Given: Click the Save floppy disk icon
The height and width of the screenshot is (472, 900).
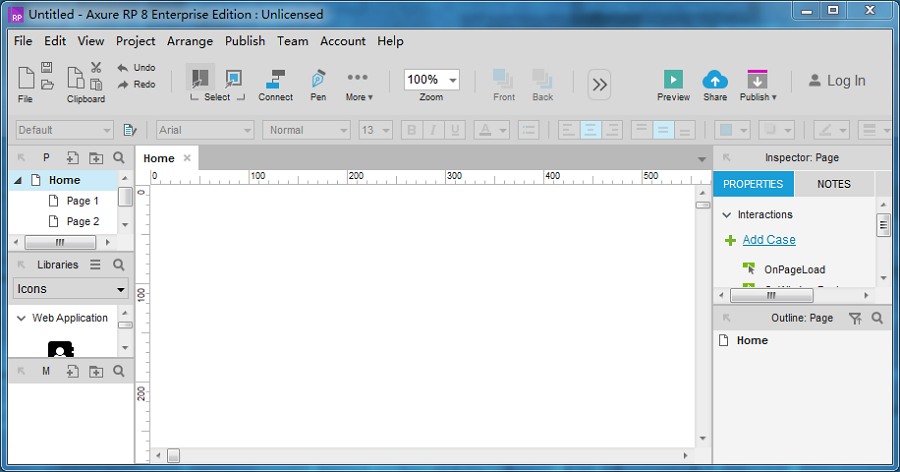Looking at the screenshot, I should (x=47, y=67).
